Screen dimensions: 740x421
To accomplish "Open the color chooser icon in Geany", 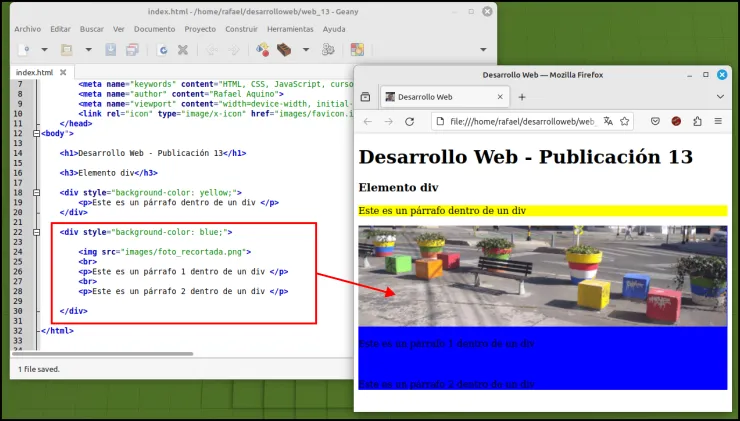I will 357,50.
